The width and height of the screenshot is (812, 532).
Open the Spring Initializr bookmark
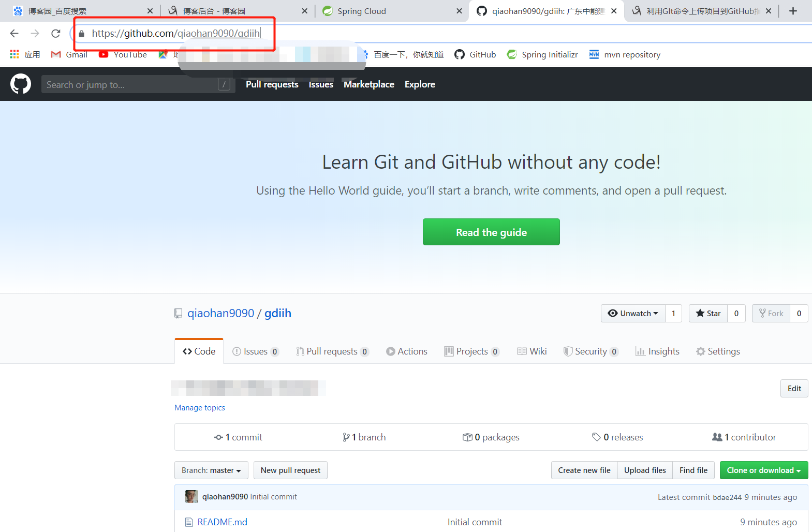(x=542, y=54)
